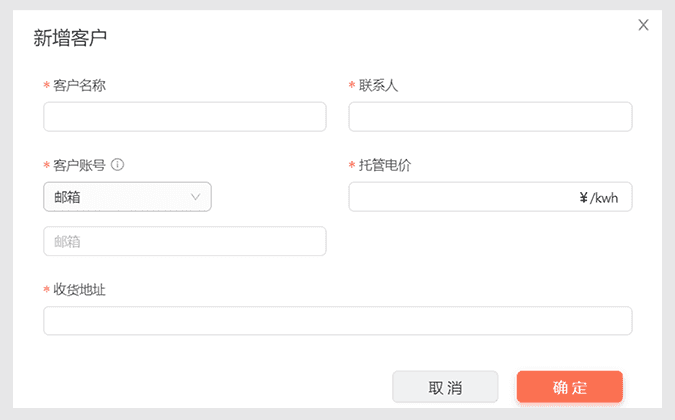The width and height of the screenshot is (675, 420).
Task: Focus the 客户名称 input field
Action: pos(185,117)
